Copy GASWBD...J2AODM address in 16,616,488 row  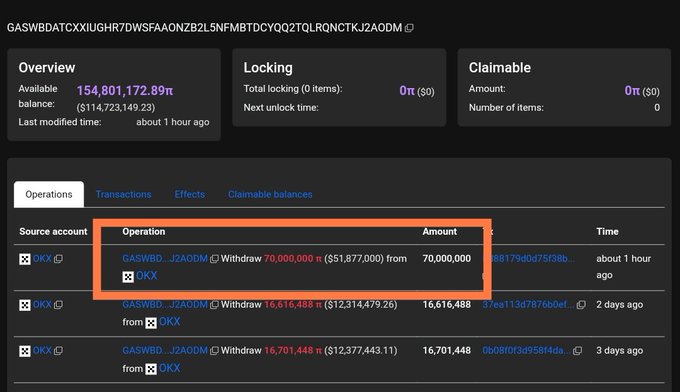click(x=214, y=305)
